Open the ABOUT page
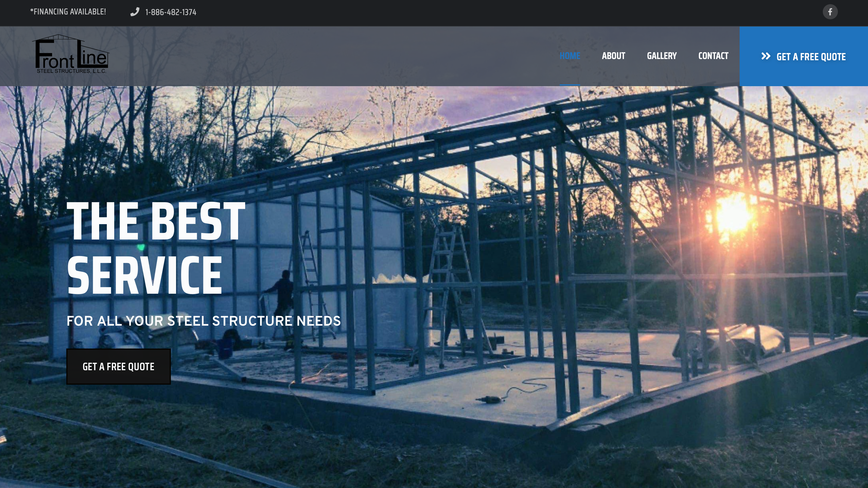Viewport: 868px width, 488px height. [613, 56]
